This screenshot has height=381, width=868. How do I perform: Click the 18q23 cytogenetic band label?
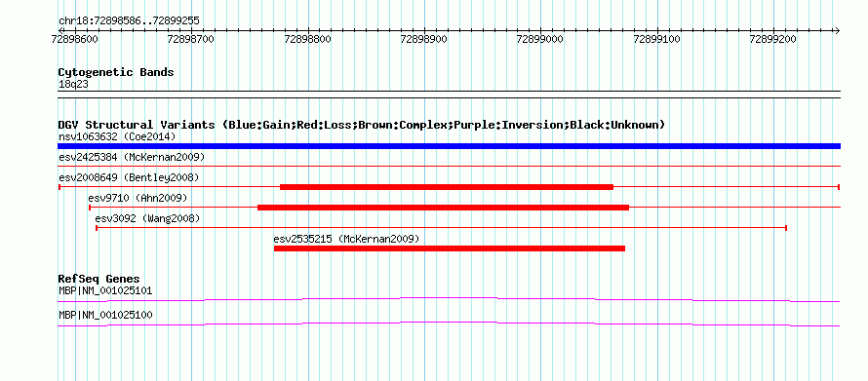(73, 85)
